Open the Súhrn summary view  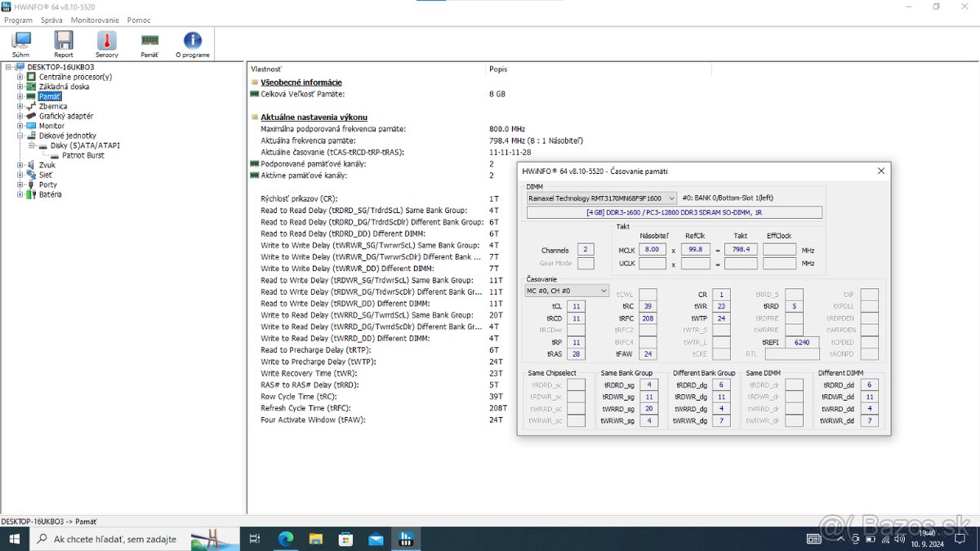[x=20, y=42]
